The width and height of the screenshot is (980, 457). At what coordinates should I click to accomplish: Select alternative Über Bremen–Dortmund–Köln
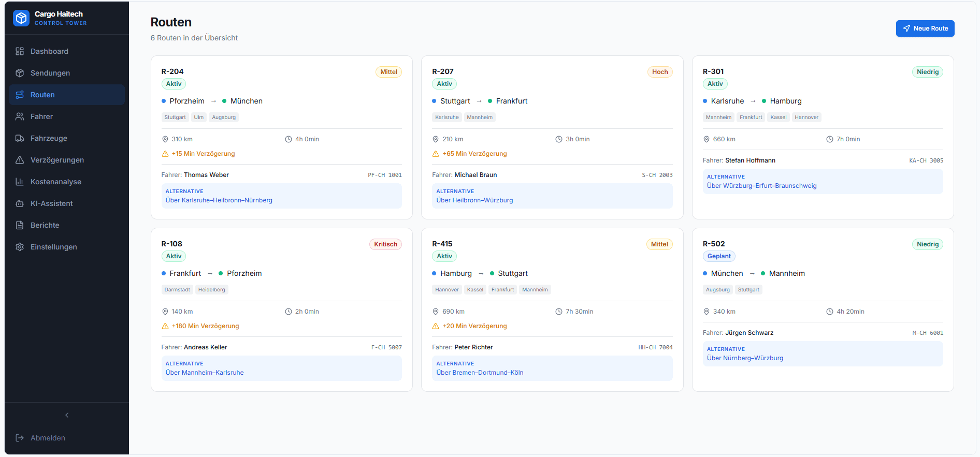coord(552,368)
